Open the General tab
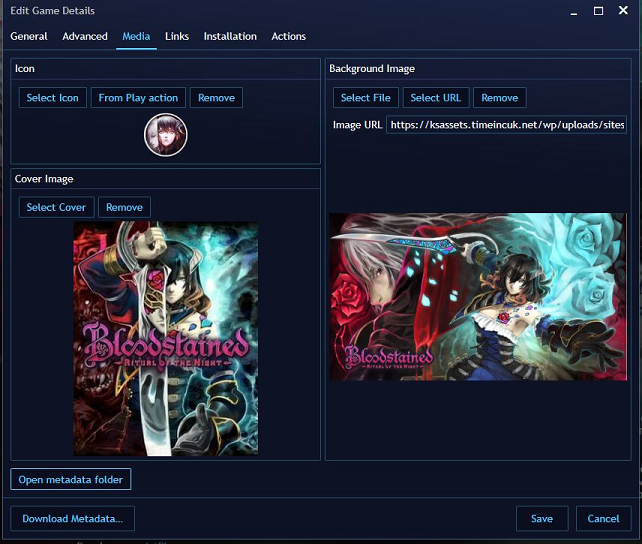 coord(29,36)
